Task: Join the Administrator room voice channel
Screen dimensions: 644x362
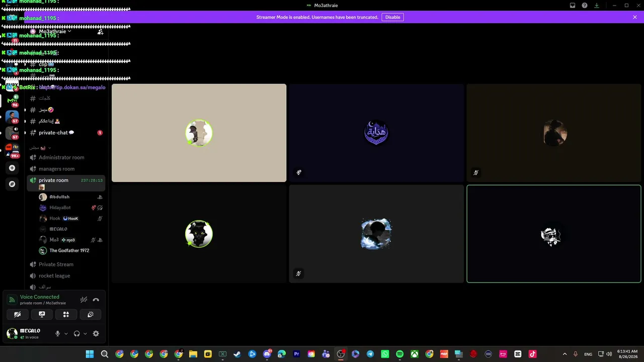Action: click(66, 157)
